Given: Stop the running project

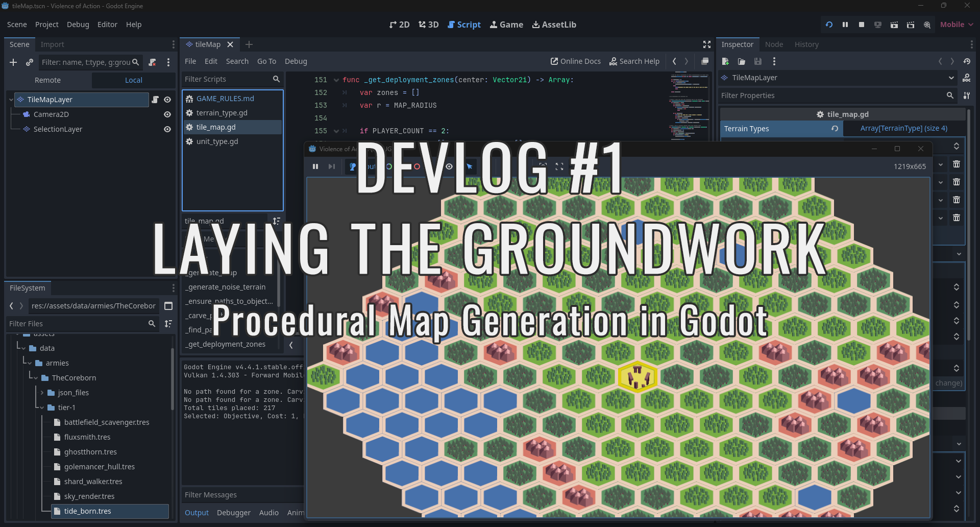Looking at the screenshot, I should [862, 24].
